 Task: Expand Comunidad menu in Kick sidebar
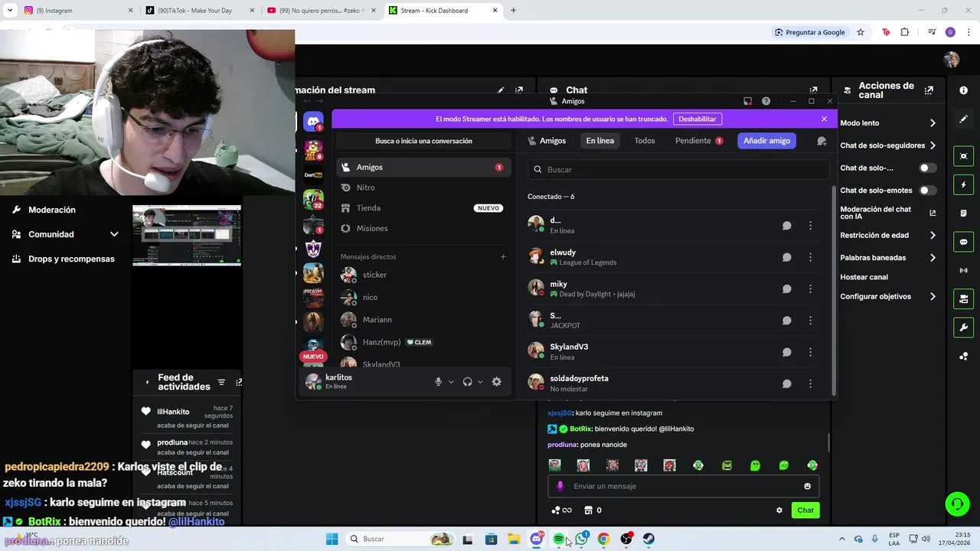click(x=114, y=234)
